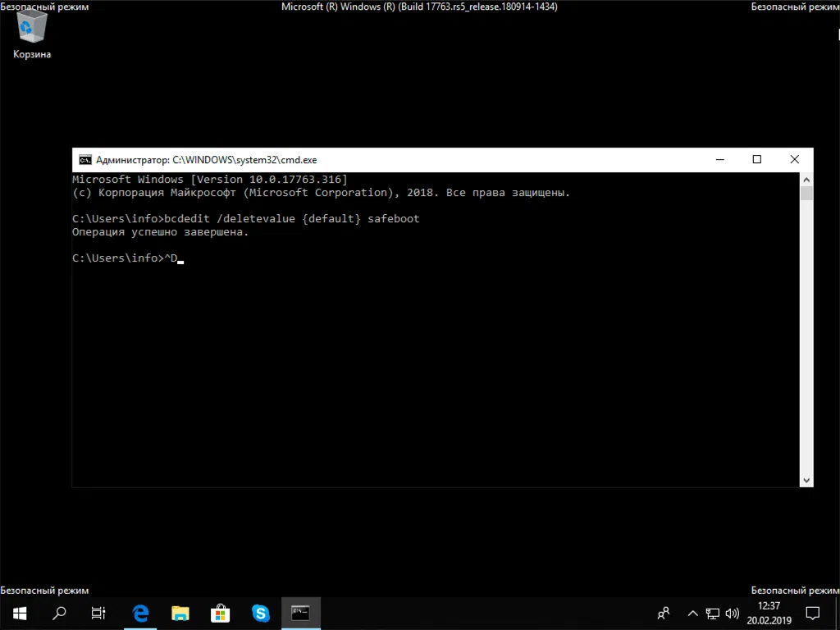Open Windows Search with the magnifier icon
Viewport: 840px width, 630px height.
[x=58, y=613]
